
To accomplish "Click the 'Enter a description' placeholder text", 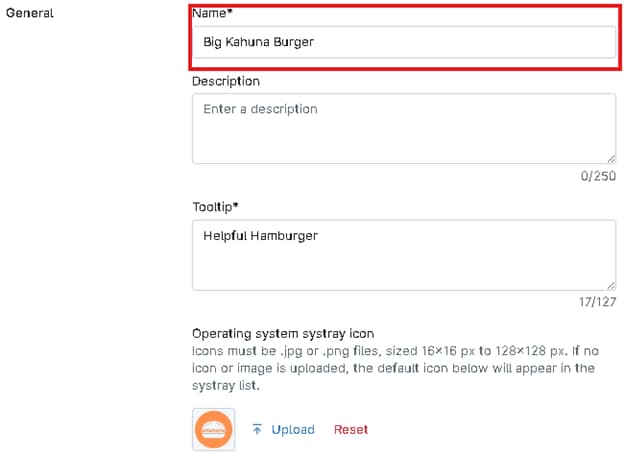I will point(260,109).
